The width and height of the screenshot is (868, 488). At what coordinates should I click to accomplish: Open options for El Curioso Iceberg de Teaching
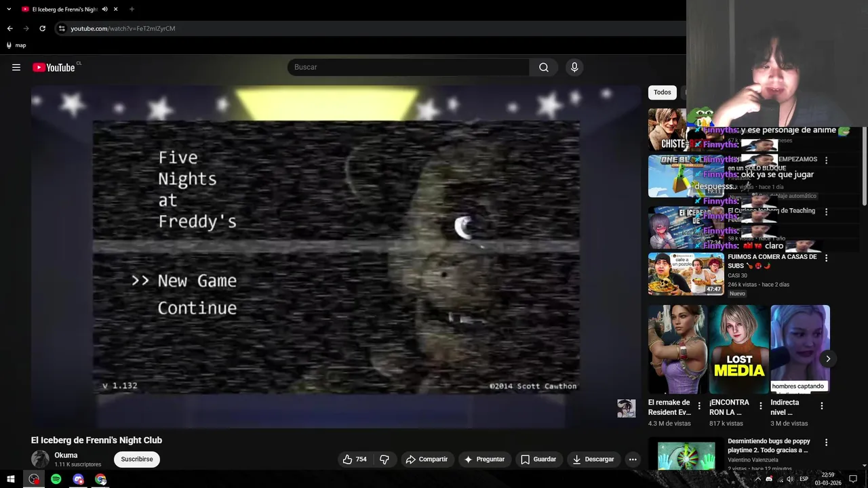[x=826, y=211]
